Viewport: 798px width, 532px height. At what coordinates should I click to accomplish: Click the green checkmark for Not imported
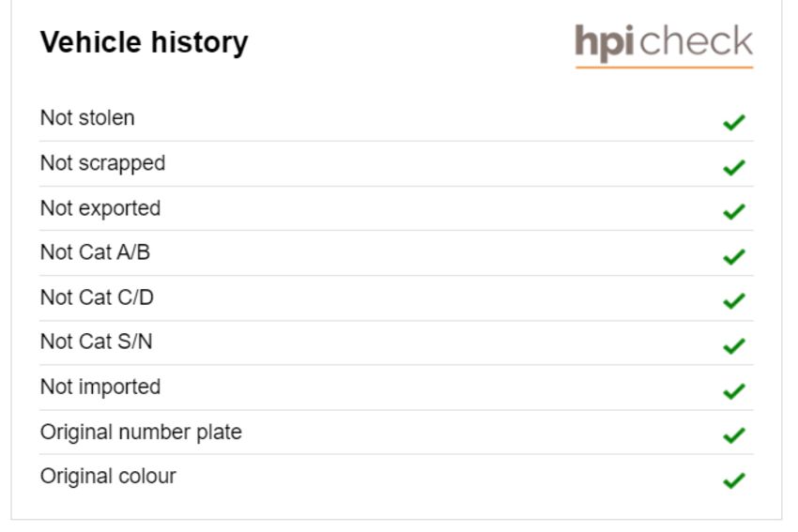pos(734,390)
